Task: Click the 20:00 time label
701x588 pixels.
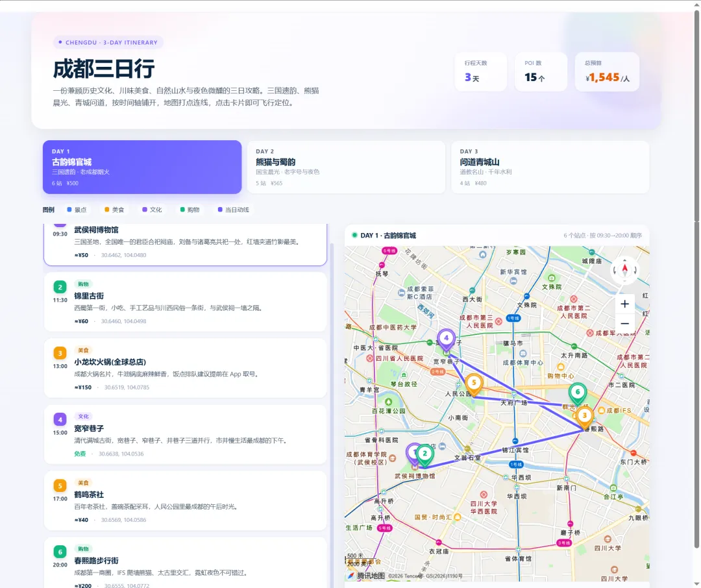Action: tap(60, 565)
